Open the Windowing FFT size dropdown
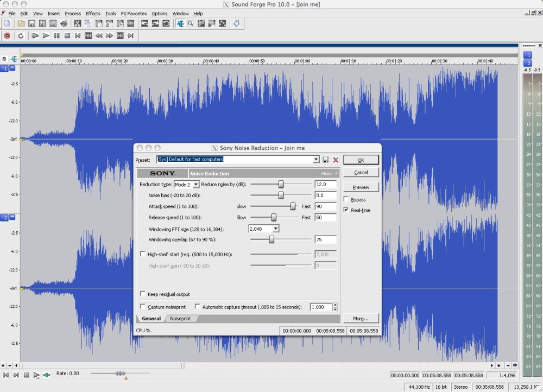The height and width of the screenshot is (392, 543). tap(276, 229)
